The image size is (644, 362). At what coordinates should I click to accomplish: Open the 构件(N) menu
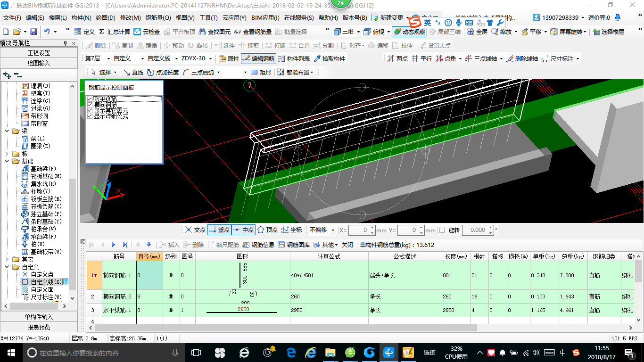82,18
